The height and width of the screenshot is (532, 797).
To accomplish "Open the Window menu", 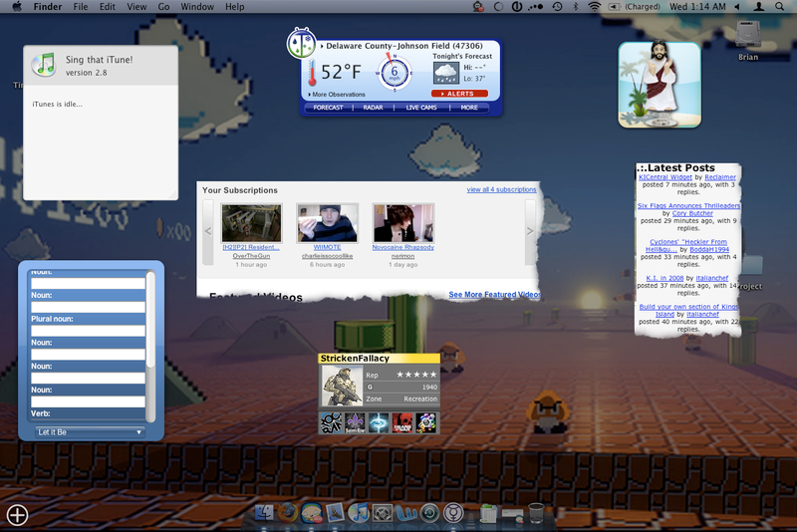I will click(197, 7).
